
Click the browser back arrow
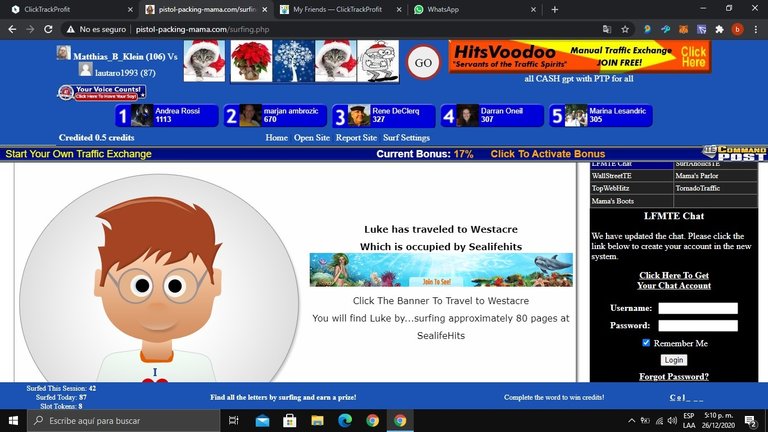coord(12,29)
